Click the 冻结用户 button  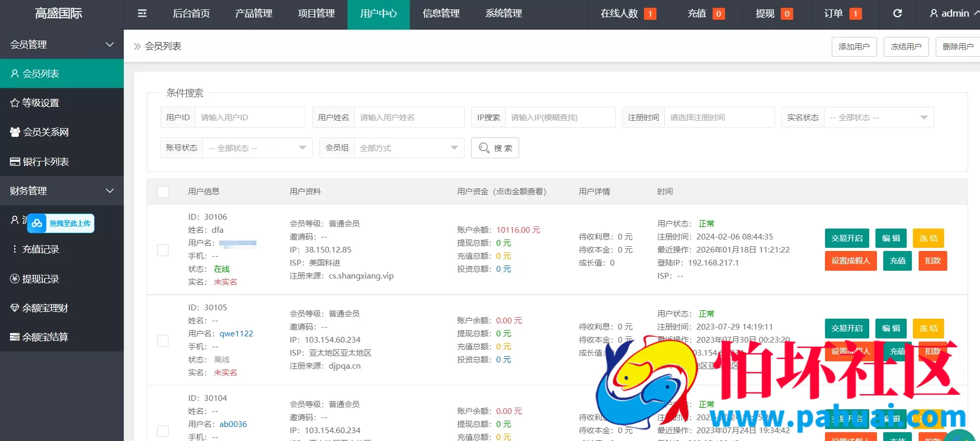point(906,47)
